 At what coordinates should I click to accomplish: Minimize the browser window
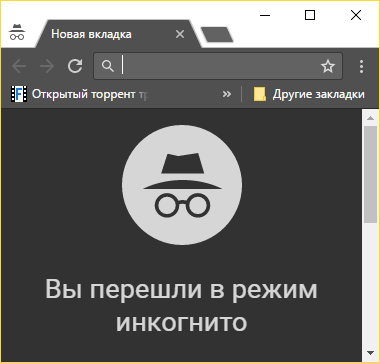point(265,15)
